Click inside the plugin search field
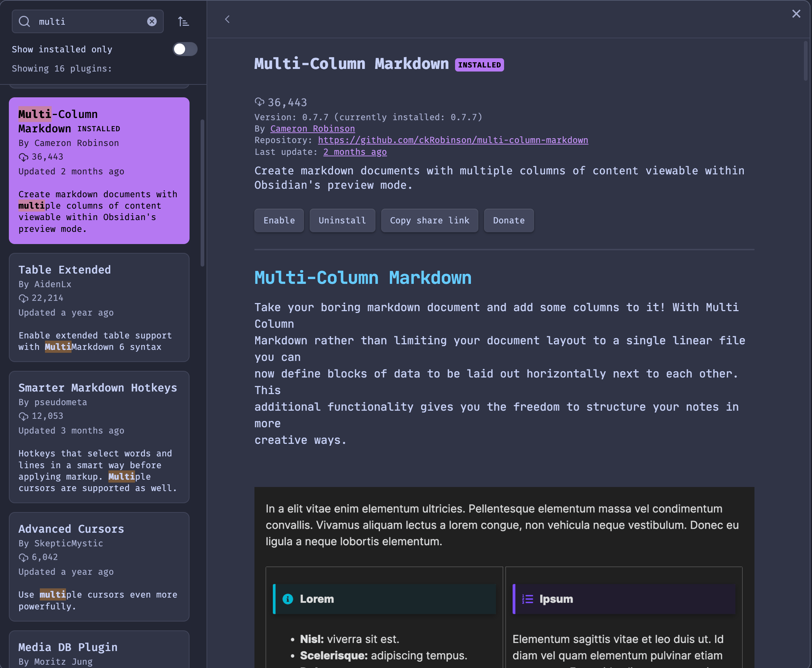The width and height of the screenshot is (812, 668). point(88,21)
